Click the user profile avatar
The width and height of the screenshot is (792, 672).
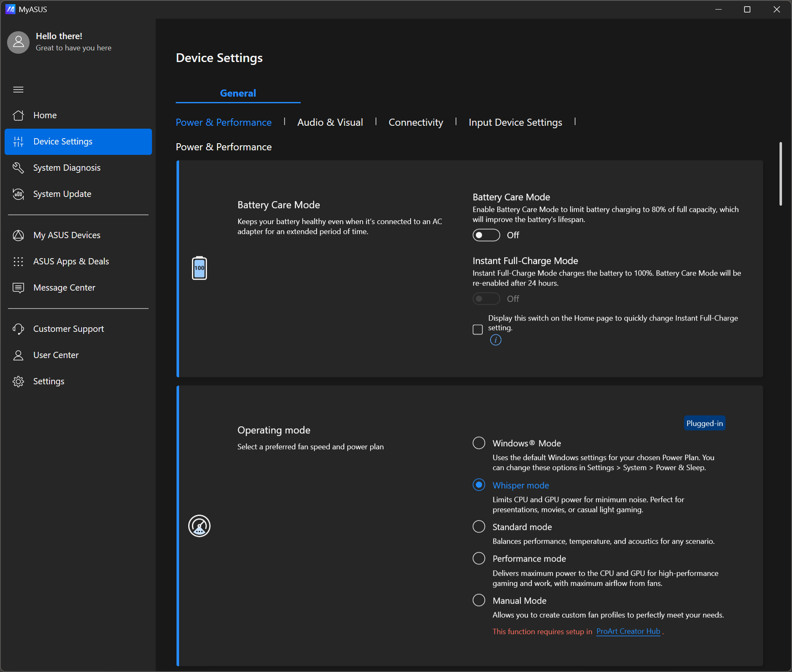pyautogui.click(x=18, y=42)
